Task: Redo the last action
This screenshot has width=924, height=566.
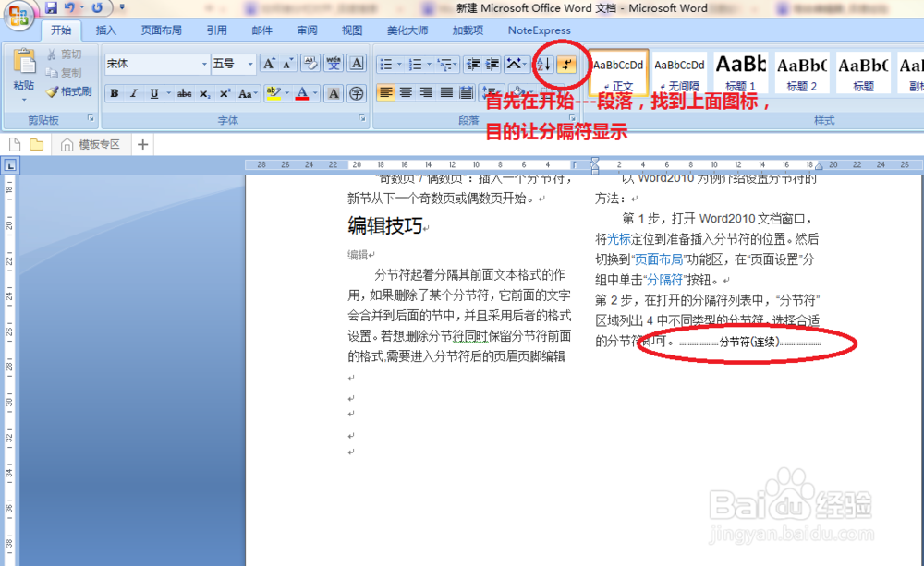Action: point(97,7)
